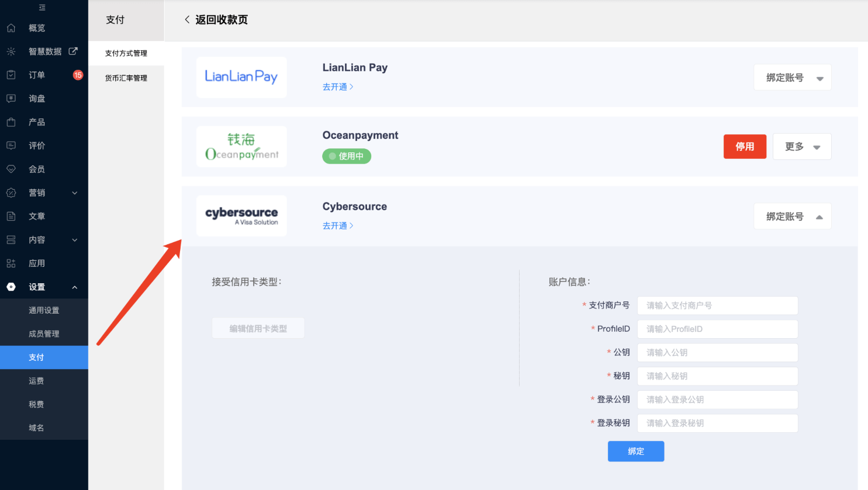
Task: Collapse the sidebar using top menu icon
Action: pos(42,8)
